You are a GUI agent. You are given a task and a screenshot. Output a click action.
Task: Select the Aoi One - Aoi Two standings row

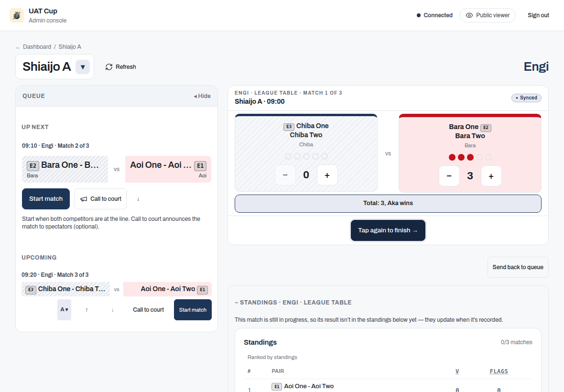coord(388,386)
